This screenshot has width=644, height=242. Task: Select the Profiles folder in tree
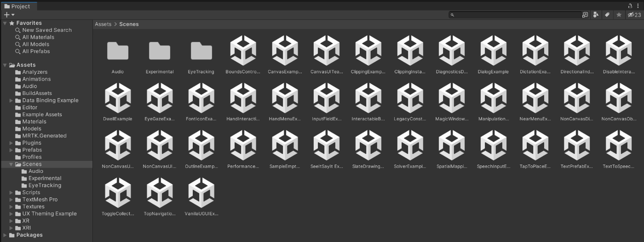(x=32, y=157)
